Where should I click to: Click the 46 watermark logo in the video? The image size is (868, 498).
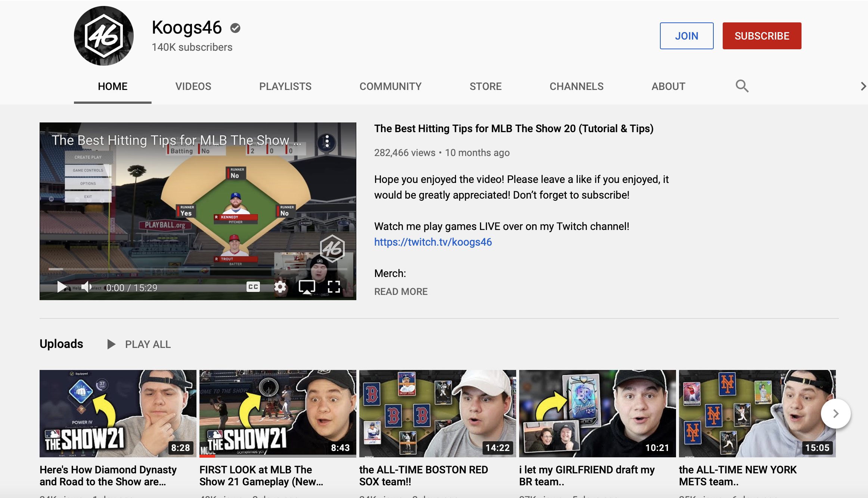(332, 248)
